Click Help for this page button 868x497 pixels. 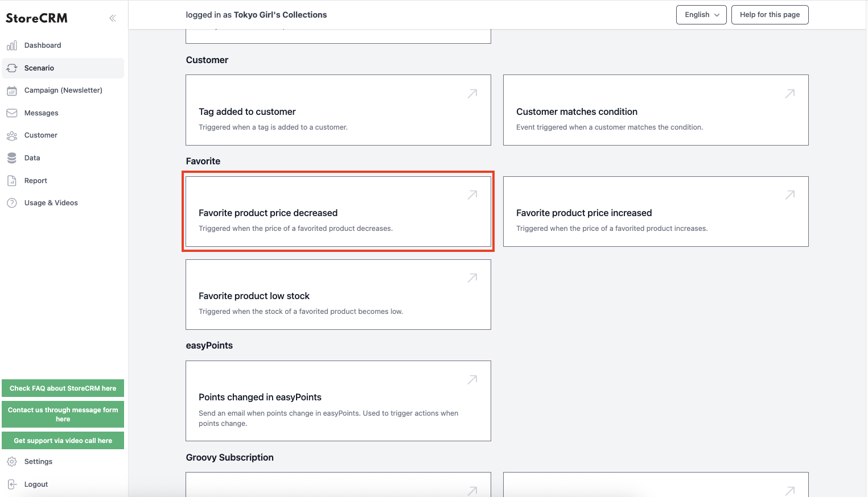pos(770,15)
